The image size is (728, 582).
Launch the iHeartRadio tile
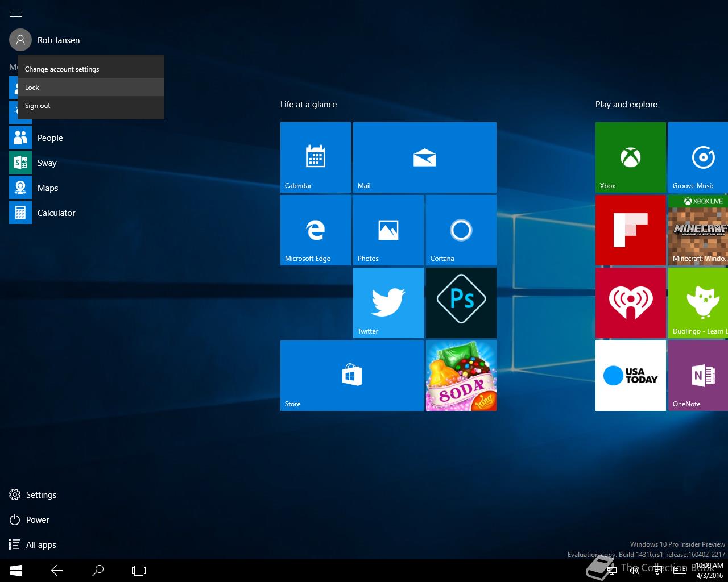coord(631,303)
